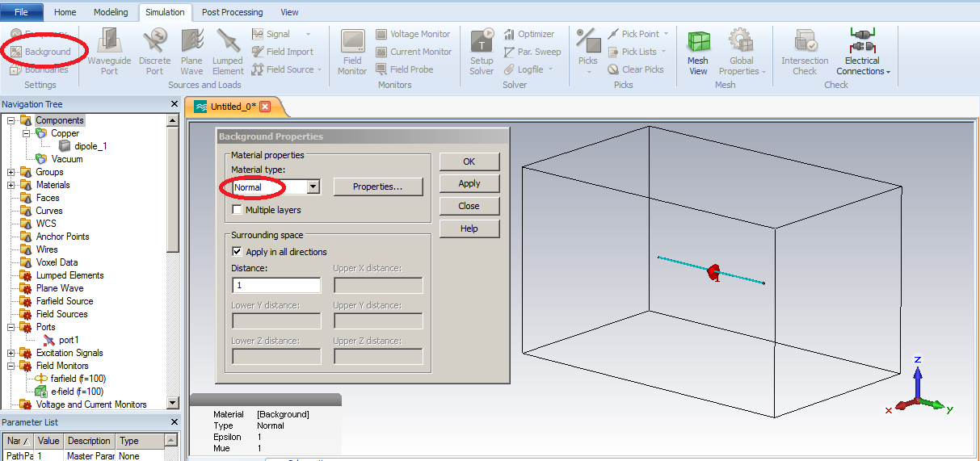Uncheck Apply in all directions
980x461 pixels.
[x=238, y=252]
